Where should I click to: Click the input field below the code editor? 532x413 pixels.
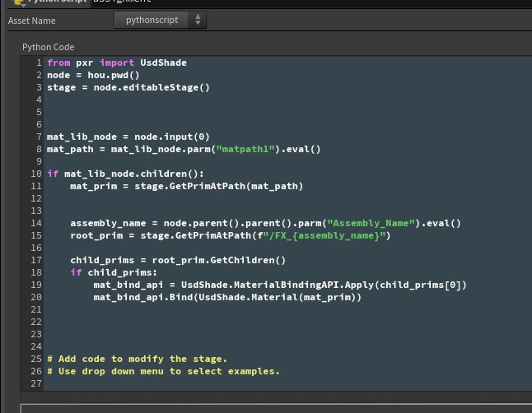276,408
